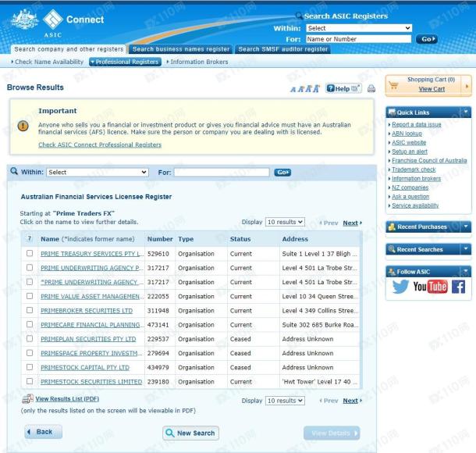Expand the Recent Searches panel arrow
Screen dimensions: 476x453
(466, 249)
